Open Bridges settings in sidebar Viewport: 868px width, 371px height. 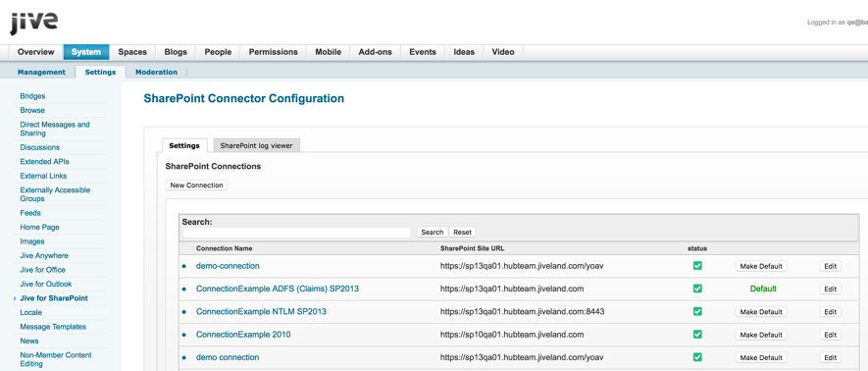[32, 96]
